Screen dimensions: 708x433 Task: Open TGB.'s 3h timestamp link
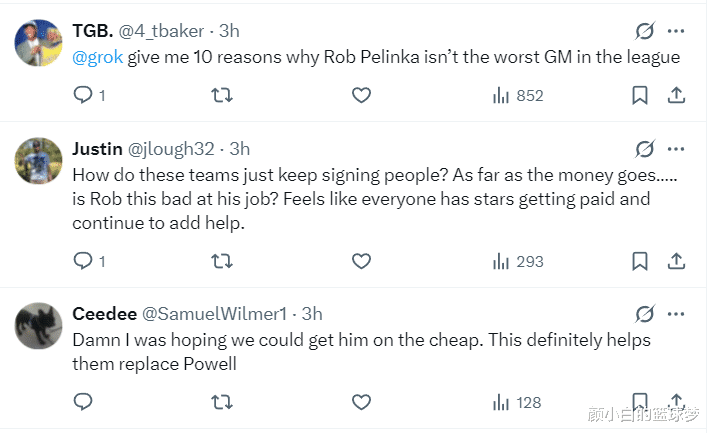pyautogui.click(x=229, y=31)
